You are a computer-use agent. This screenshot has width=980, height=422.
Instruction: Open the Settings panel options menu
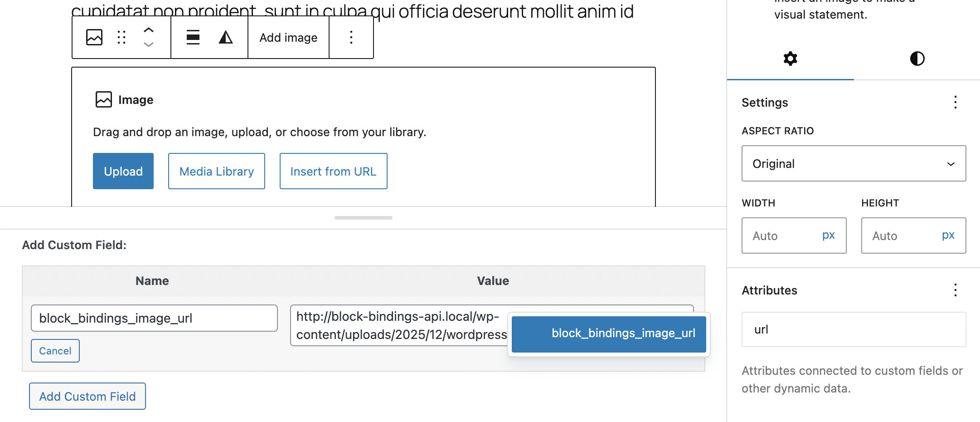(x=955, y=102)
